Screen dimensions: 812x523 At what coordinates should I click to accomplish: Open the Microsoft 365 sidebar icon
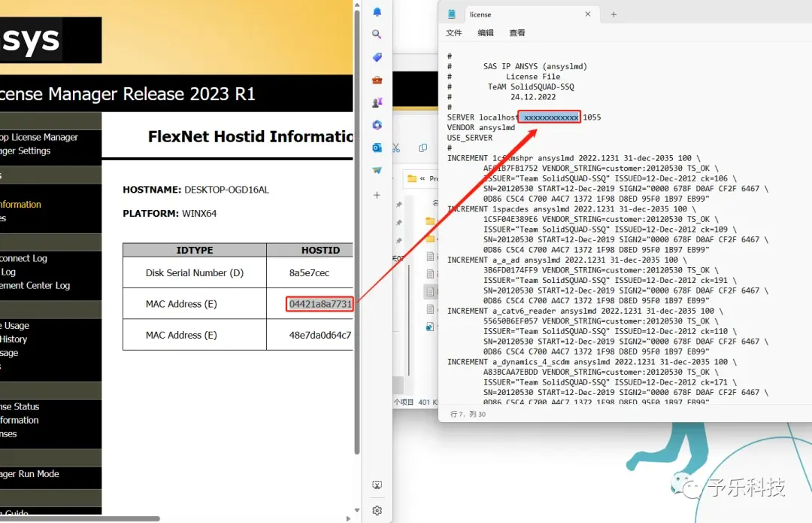[x=377, y=125]
